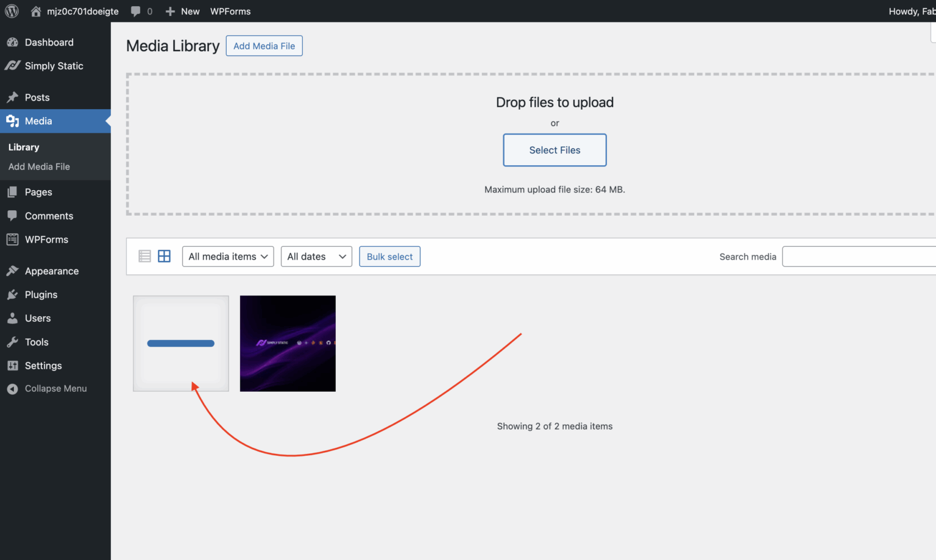Select the Media menu icon in sidebar
This screenshot has height=560, width=936.
(13, 121)
